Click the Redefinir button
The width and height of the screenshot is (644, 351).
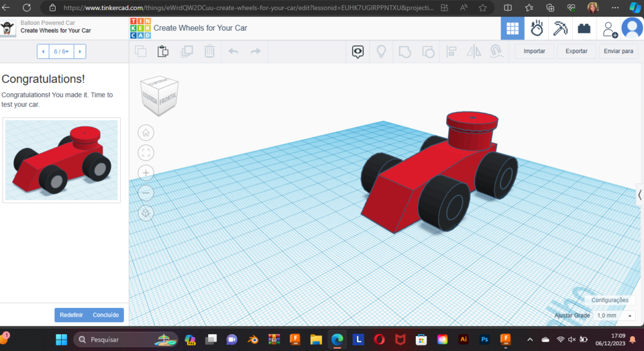71,315
